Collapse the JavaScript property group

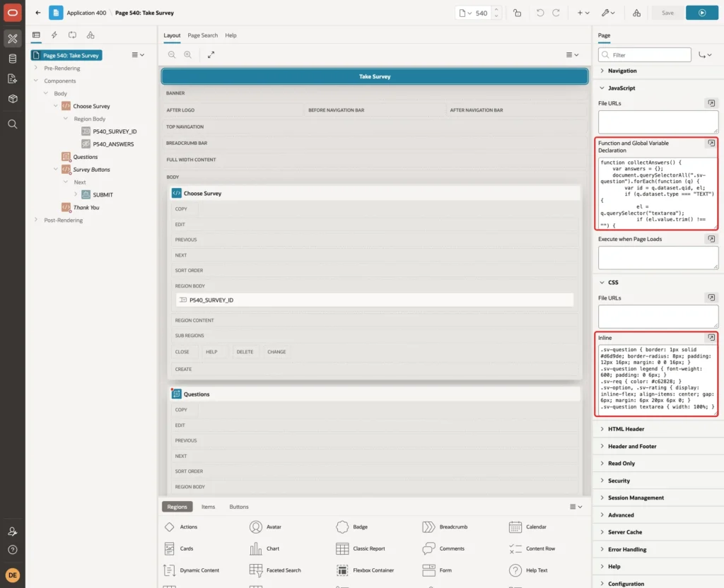pyautogui.click(x=602, y=88)
